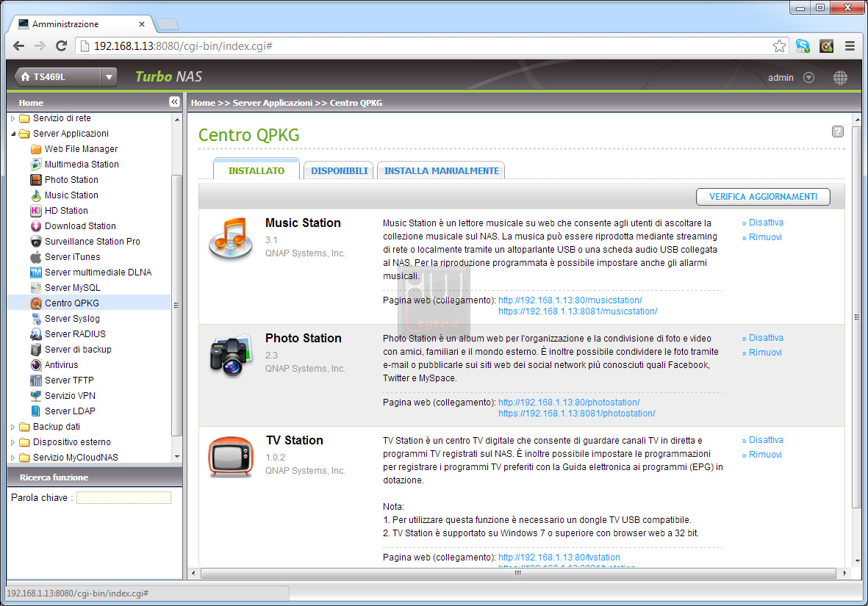This screenshot has width=868, height=606.
Task: Open a new browser tab
Action: 167,24
